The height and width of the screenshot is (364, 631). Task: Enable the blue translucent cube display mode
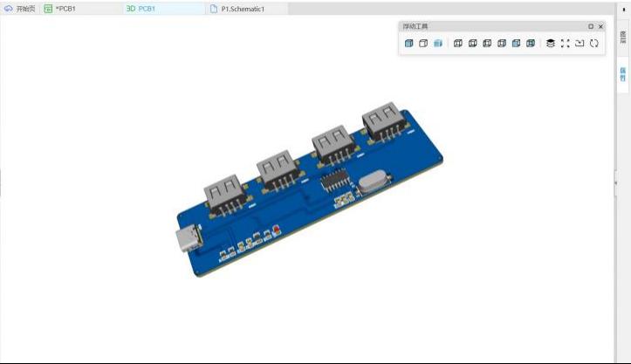click(438, 44)
